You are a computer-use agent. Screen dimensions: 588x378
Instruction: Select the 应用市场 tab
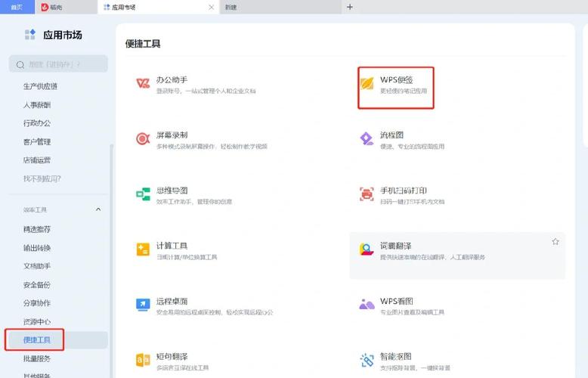pos(159,7)
